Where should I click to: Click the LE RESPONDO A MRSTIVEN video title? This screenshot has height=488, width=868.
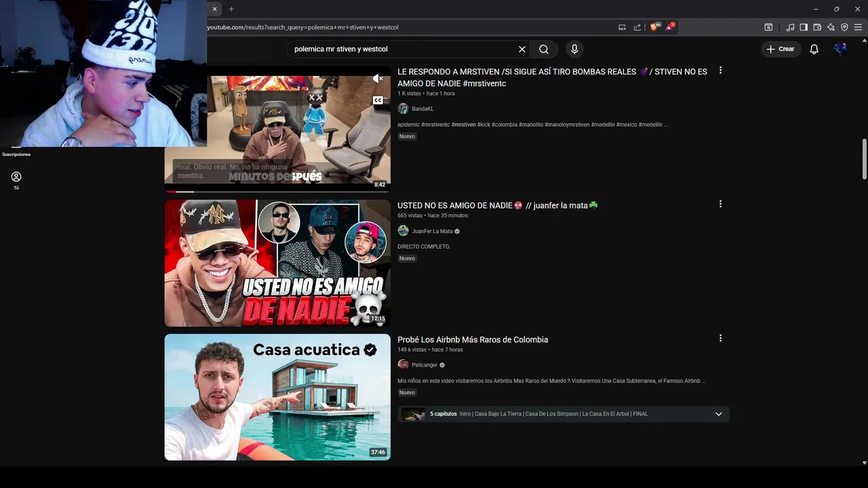552,77
